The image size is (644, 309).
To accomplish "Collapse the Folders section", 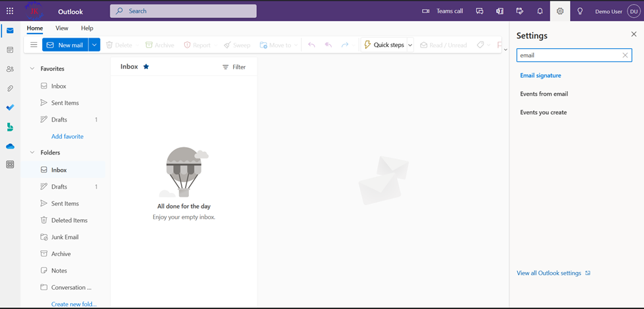I will tap(32, 153).
